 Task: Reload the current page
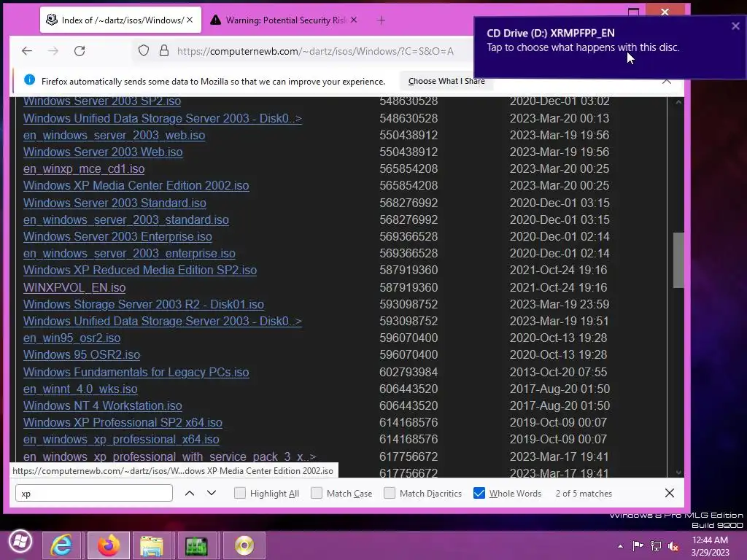80,51
